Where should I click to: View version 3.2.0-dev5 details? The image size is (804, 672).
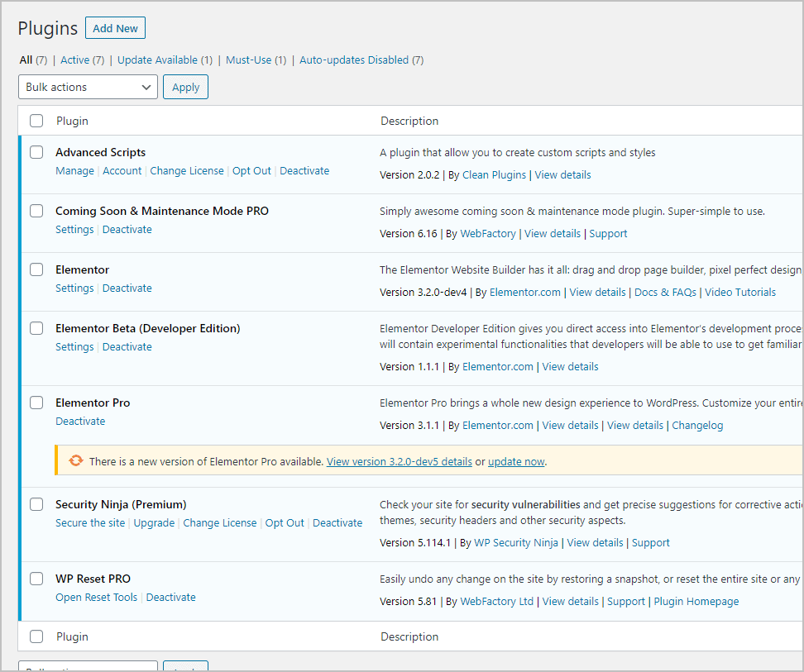400,461
